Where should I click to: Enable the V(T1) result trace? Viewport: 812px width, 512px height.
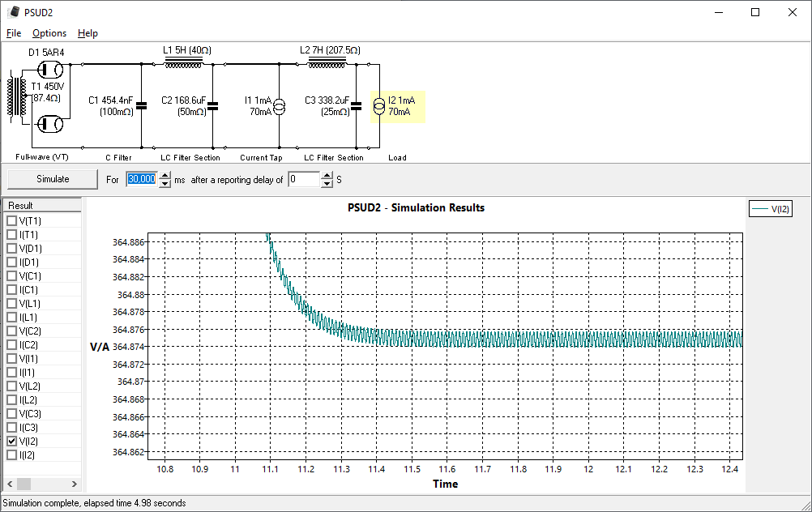click(x=12, y=220)
